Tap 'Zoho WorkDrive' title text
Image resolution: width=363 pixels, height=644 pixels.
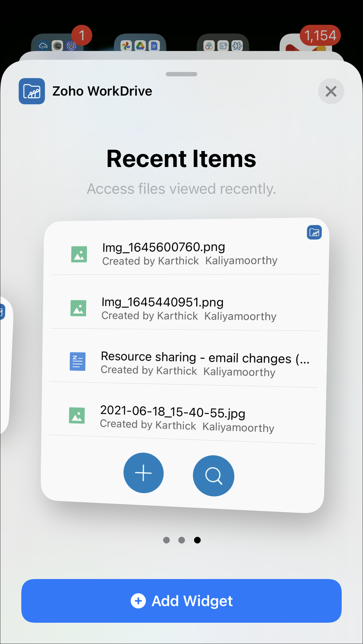tap(102, 91)
